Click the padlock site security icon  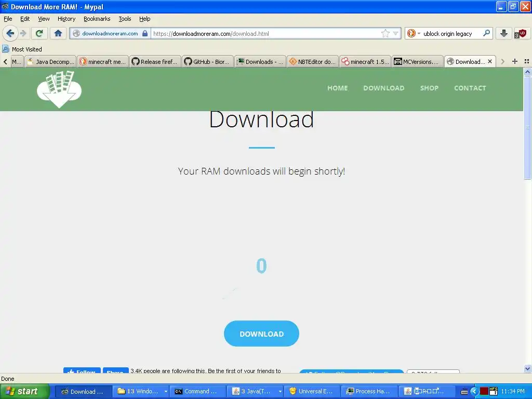(145, 33)
